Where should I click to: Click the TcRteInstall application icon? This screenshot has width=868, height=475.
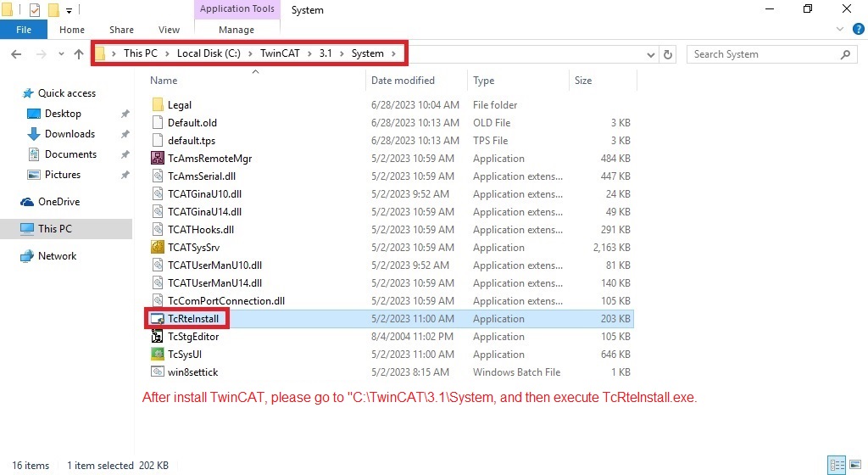[x=158, y=319]
